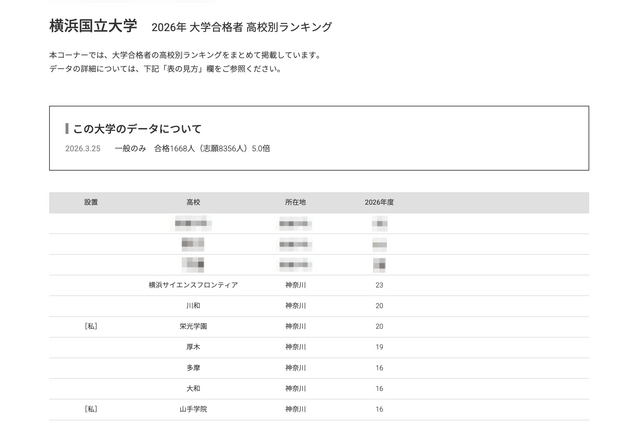The width and height of the screenshot is (640, 426).
Task: Click the 神奈川 cell in the 大和 row
Action: [296, 389]
